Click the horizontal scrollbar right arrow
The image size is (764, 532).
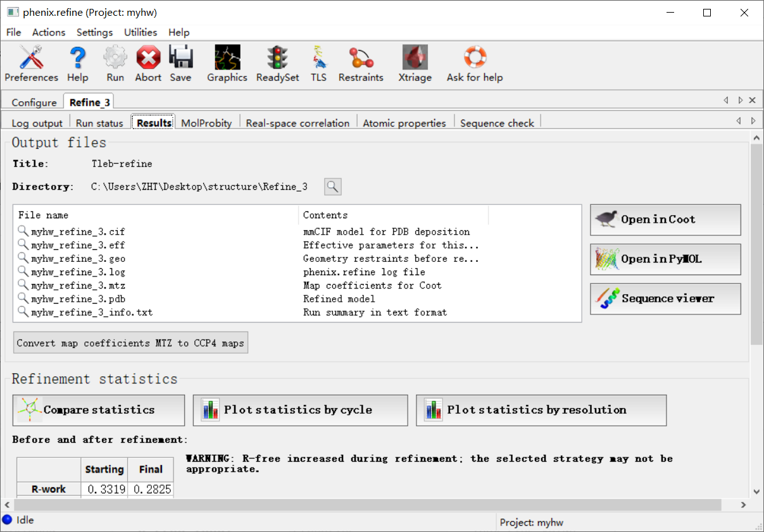tap(744, 505)
